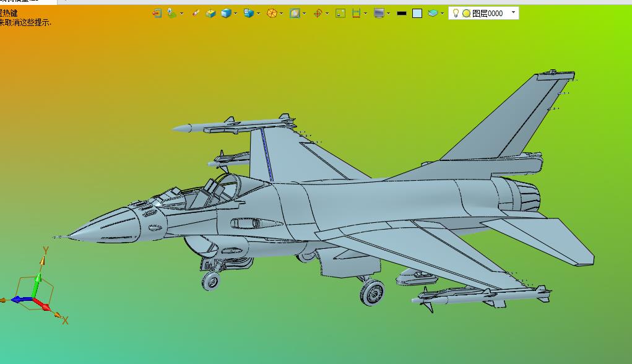Click the green Y axis arrow on triad
The height and width of the screenshot is (364, 632).
pos(37,284)
